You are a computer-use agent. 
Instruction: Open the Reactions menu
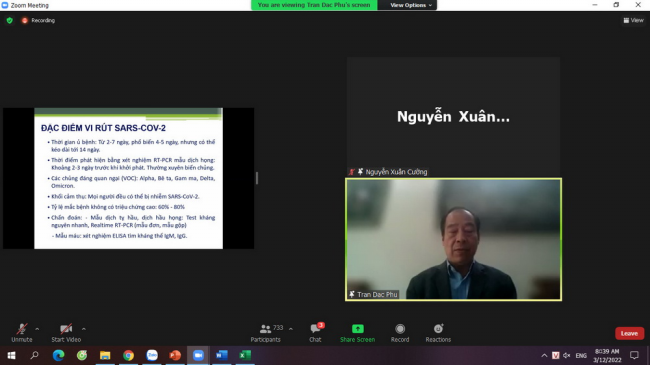coord(438,333)
